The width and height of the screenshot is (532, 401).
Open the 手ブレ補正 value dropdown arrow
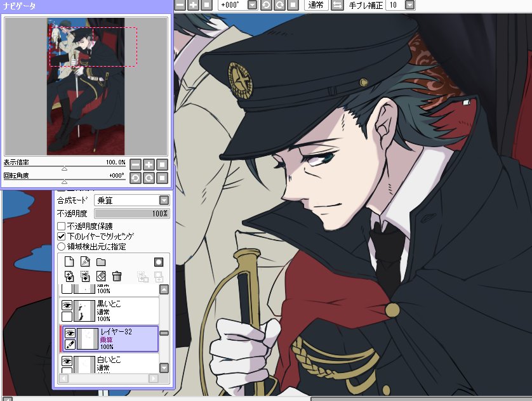pyautogui.click(x=410, y=4)
